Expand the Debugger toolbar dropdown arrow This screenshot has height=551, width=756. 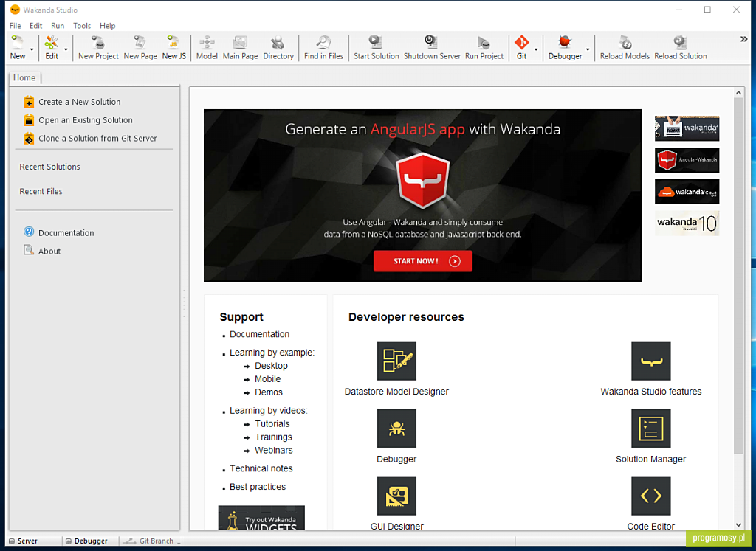point(588,49)
